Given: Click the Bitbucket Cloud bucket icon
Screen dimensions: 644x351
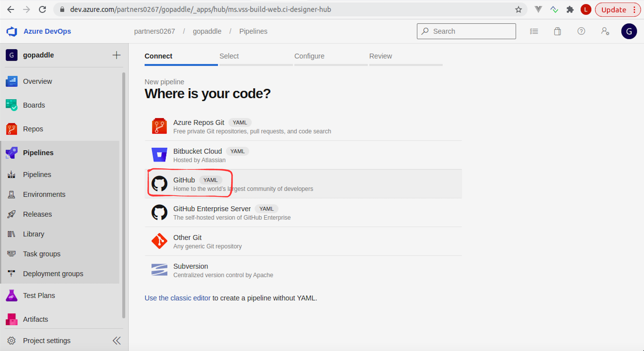Looking at the screenshot, I should pos(159,155).
